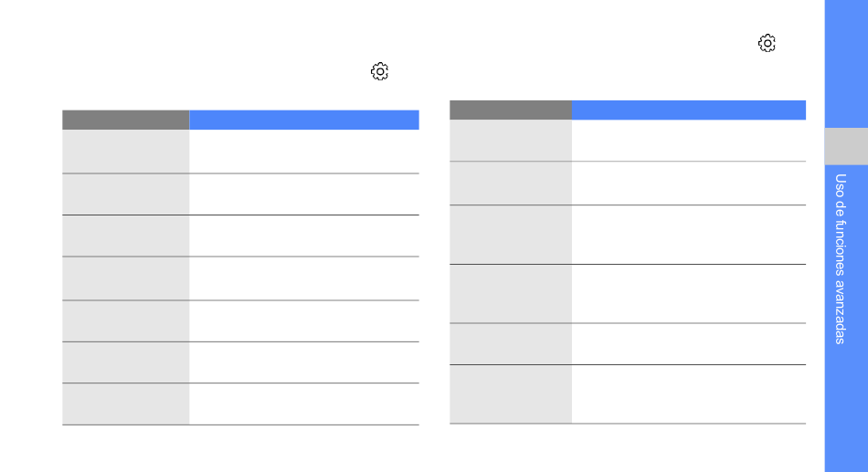Screen dimensions: 868x472
Task: Click the vertical 'Uso de funciones avanzadas' label
Action: tap(841, 259)
